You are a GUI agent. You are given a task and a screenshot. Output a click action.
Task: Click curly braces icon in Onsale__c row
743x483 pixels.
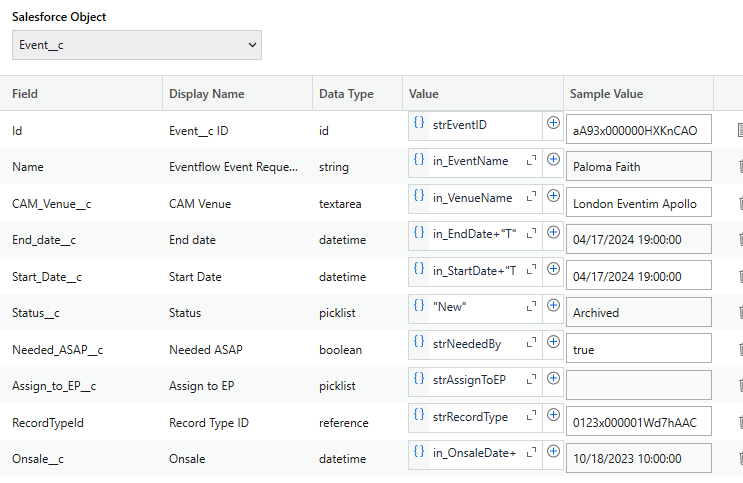tap(419, 451)
